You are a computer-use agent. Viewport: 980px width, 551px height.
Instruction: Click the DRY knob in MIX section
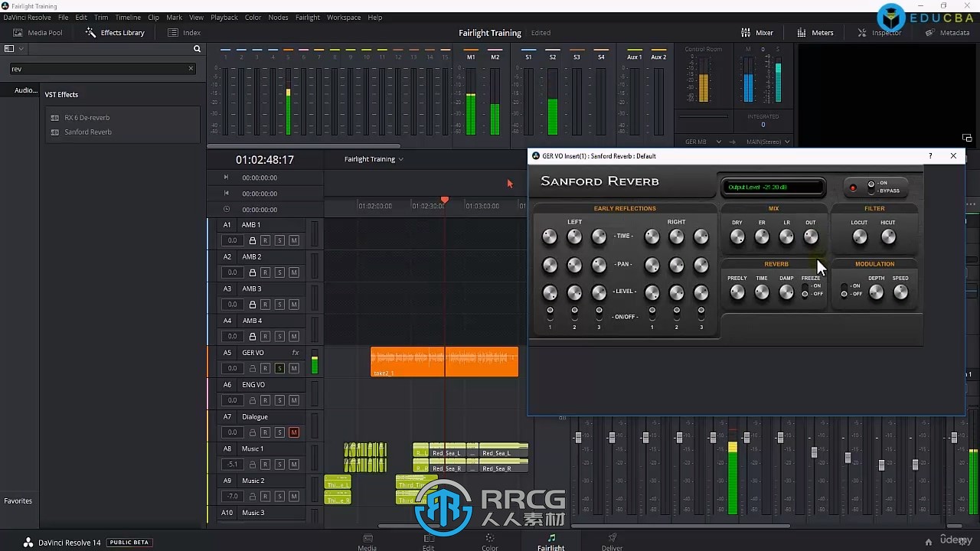737,237
